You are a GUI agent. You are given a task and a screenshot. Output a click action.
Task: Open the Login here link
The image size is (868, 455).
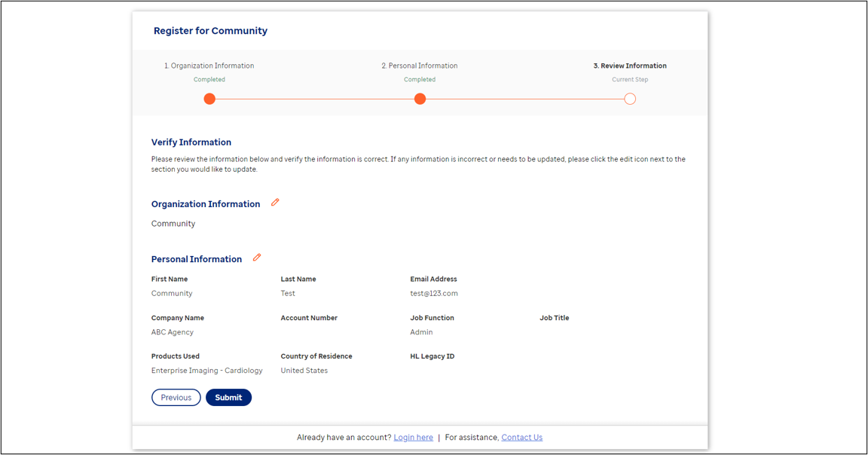click(x=413, y=437)
